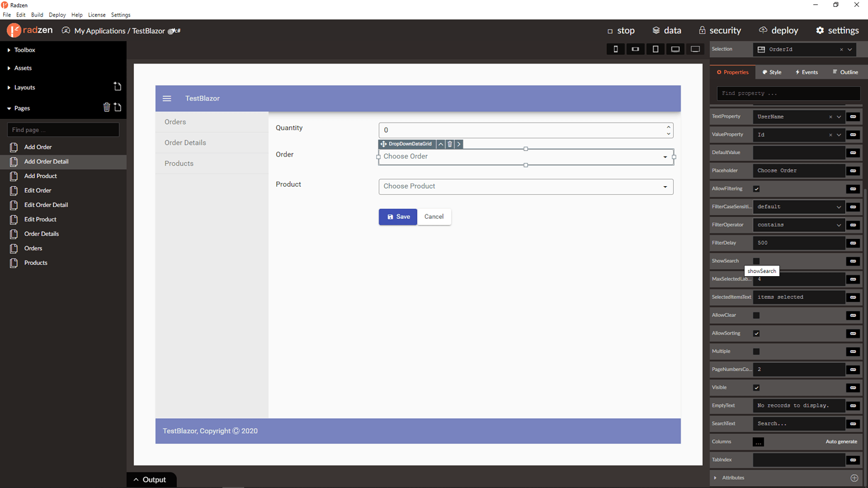The height and width of the screenshot is (488, 868).
Task: Switch to the Style tab
Action: [772, 72]
